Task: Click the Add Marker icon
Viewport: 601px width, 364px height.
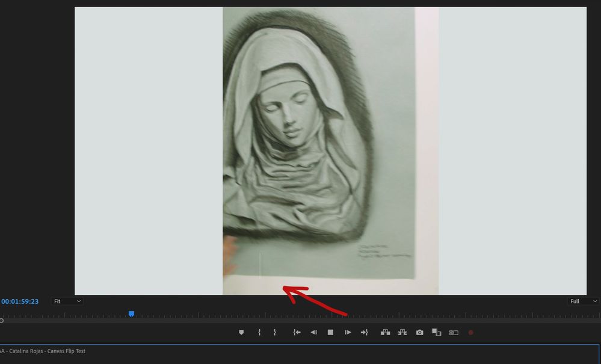Action: (x=241, y=332)
